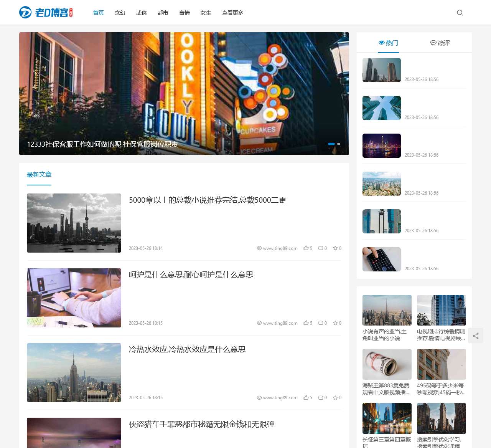The height and width of the screenshot is (448, 491).
Task: Click www.ting89.com on 呵护是什么意思 row
Action: [x=280, y=323]
